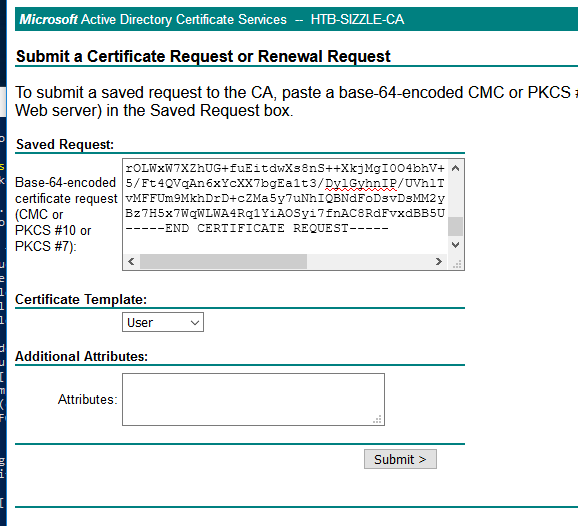Click the Submit a Certificate Request heading
The height and width of the screenshot is (526, 578).
click(x=203, y=56)
